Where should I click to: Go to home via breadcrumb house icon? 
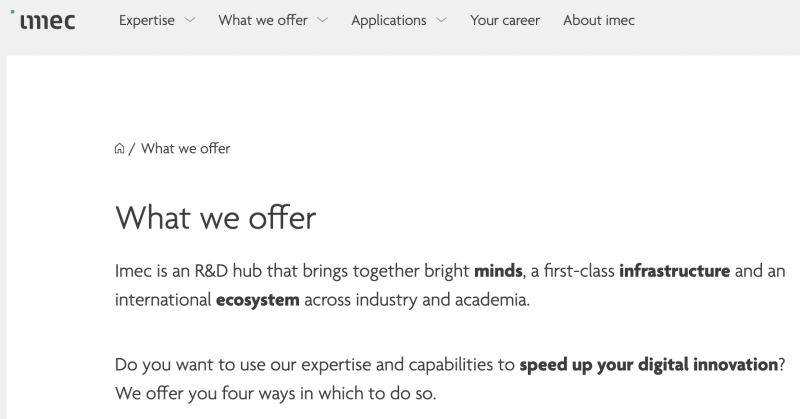[x=120, y=149]
